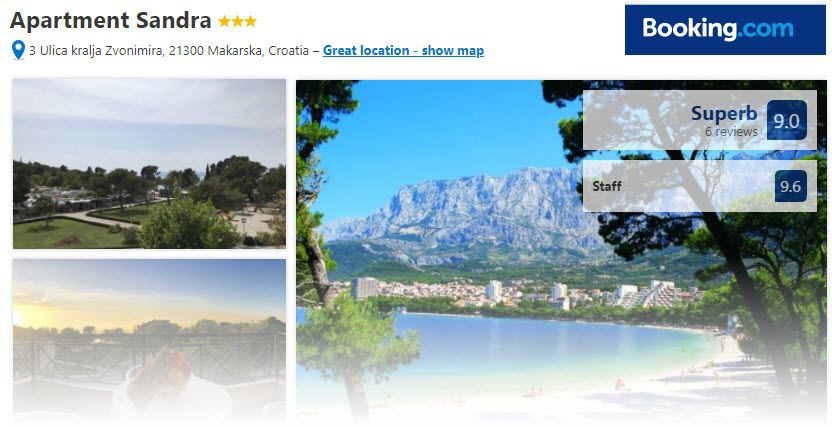
Task: Open the park view thumbnail photo
Action: (149, 163)
